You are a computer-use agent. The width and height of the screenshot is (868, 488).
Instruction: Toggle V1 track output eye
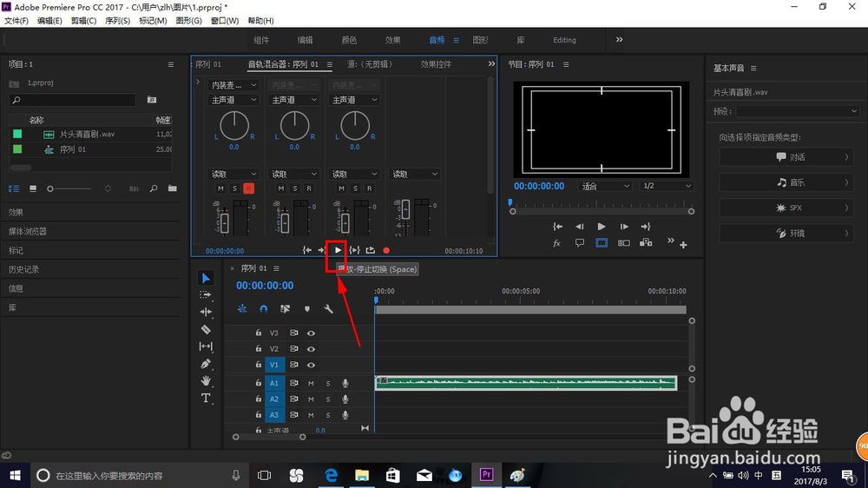pyautogui.click(x=311, y=365)
